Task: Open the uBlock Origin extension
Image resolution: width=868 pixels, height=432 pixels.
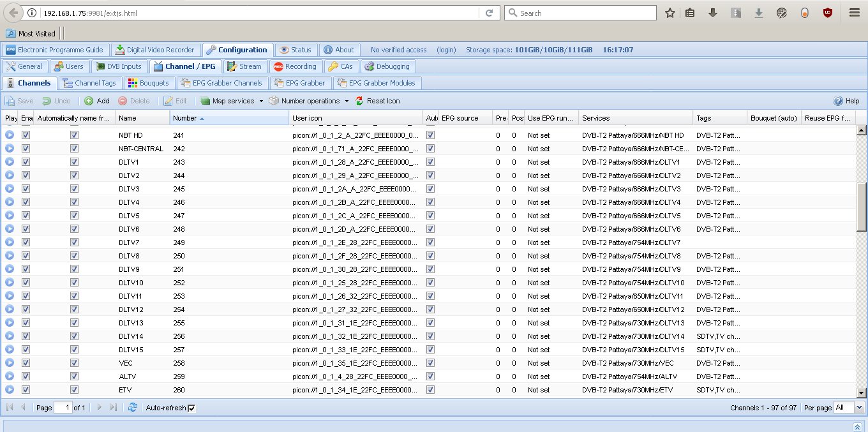Action: click(x=828, y=13)
